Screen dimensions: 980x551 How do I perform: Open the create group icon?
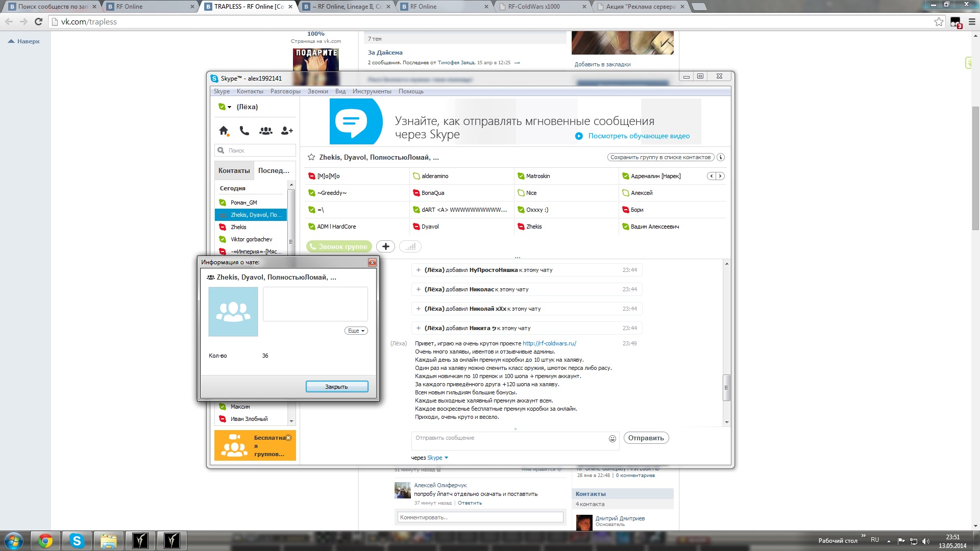265,131
